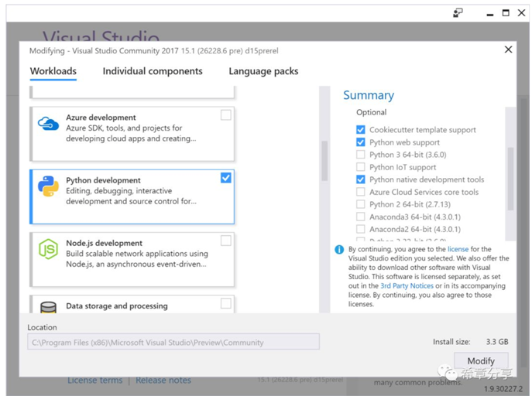Enable Python 3 64-bit (3.6.0) option
The image size is (532, 396).
click(x=361, y=155)
